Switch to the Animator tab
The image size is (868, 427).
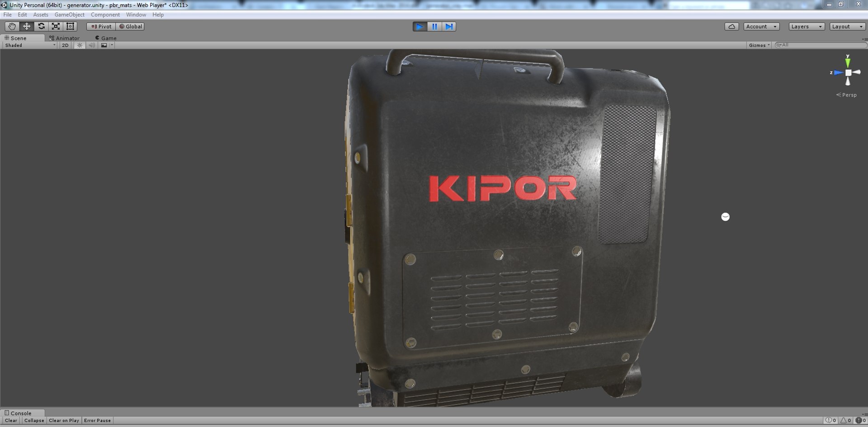click(x=64, y=38)
